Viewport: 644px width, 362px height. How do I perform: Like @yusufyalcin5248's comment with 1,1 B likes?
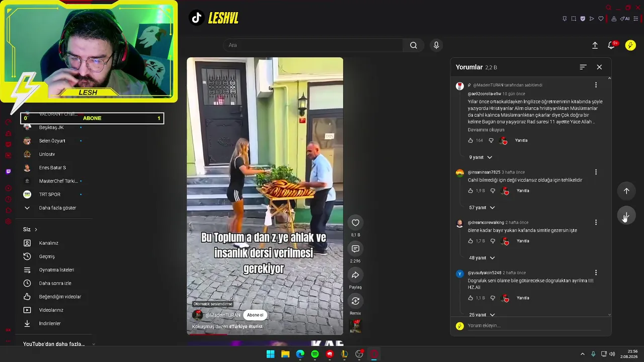470,298
